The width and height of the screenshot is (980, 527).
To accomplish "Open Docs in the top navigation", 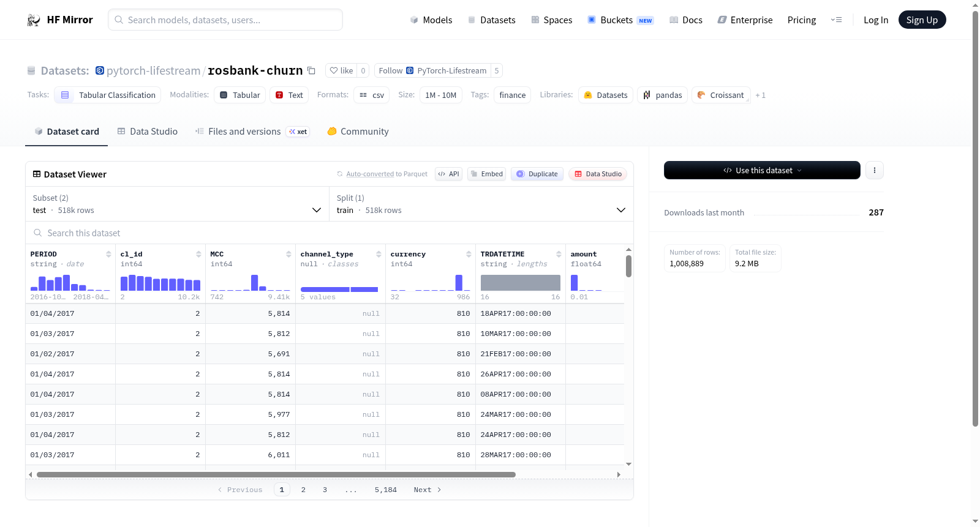I will click(685, 20).
